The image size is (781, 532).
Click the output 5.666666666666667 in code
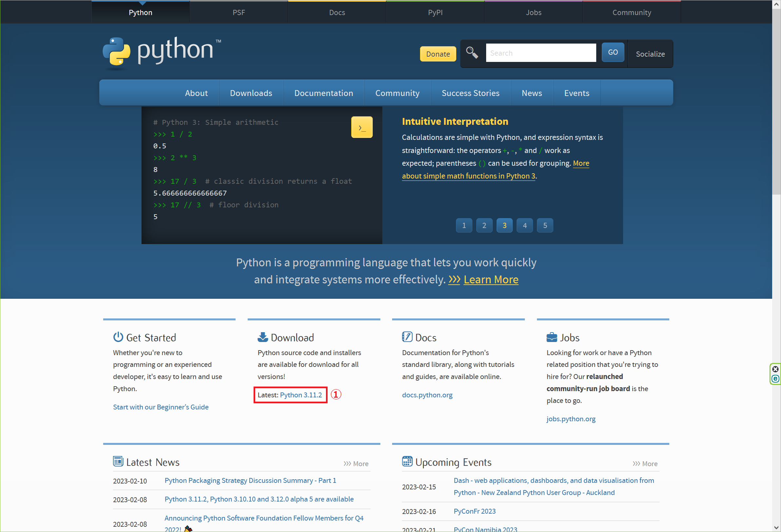(x=190, y=193)
